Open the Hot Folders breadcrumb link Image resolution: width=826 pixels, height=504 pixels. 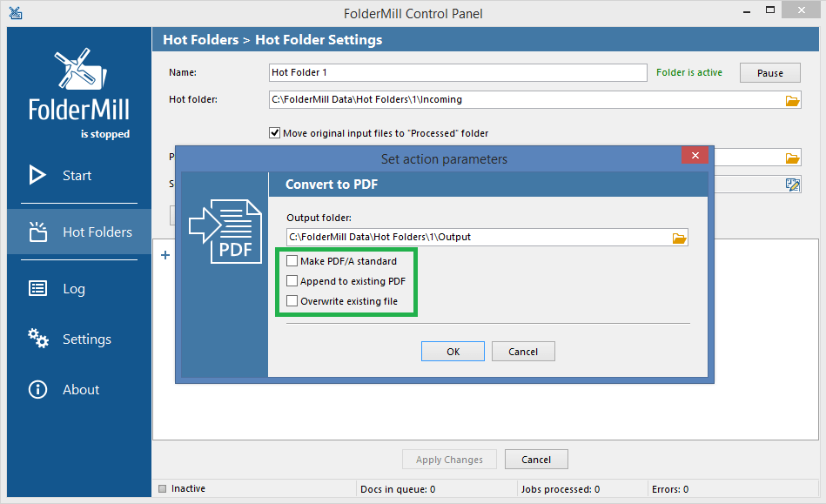point(199,39)
